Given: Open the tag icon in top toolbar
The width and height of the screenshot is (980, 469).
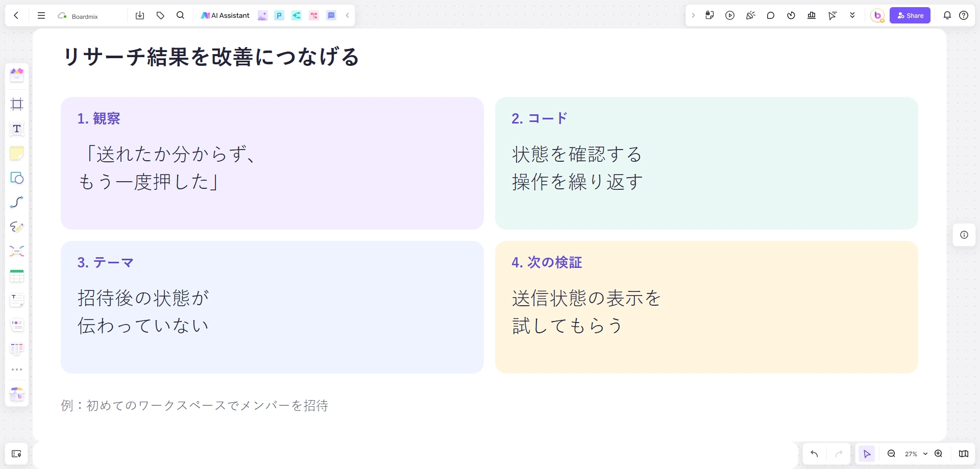Looking at the screenshot, I should click(160, 15).
